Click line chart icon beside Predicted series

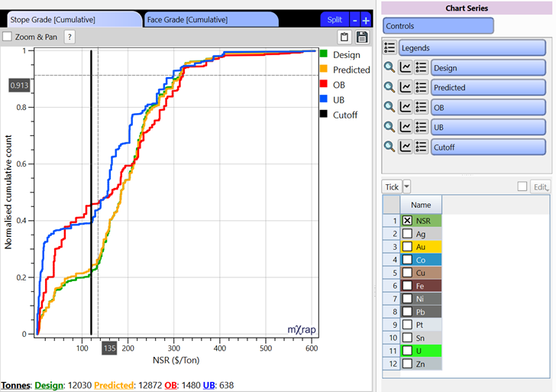coord(406,87)
